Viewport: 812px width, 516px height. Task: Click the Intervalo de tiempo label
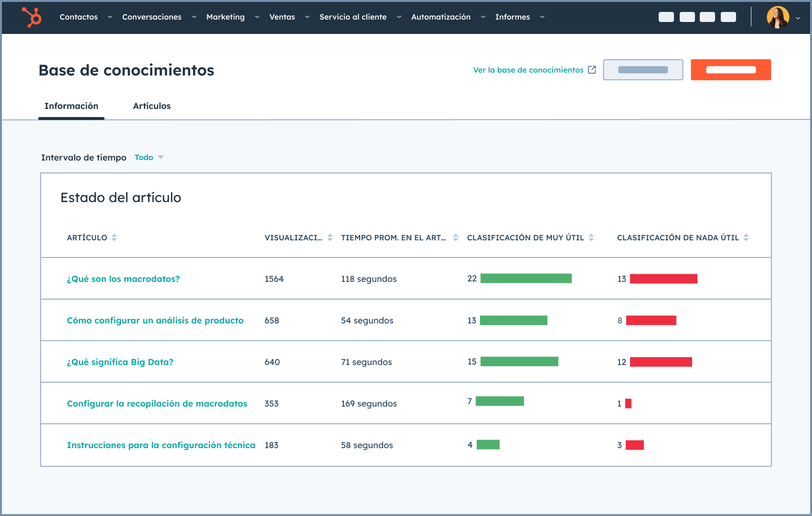click(x=84, y=158)
